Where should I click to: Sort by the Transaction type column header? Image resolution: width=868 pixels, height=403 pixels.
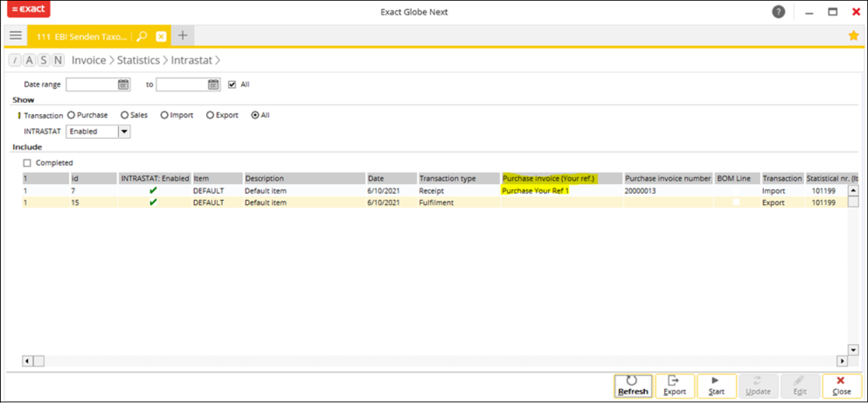pyautogui.click(x=459, y=178)
